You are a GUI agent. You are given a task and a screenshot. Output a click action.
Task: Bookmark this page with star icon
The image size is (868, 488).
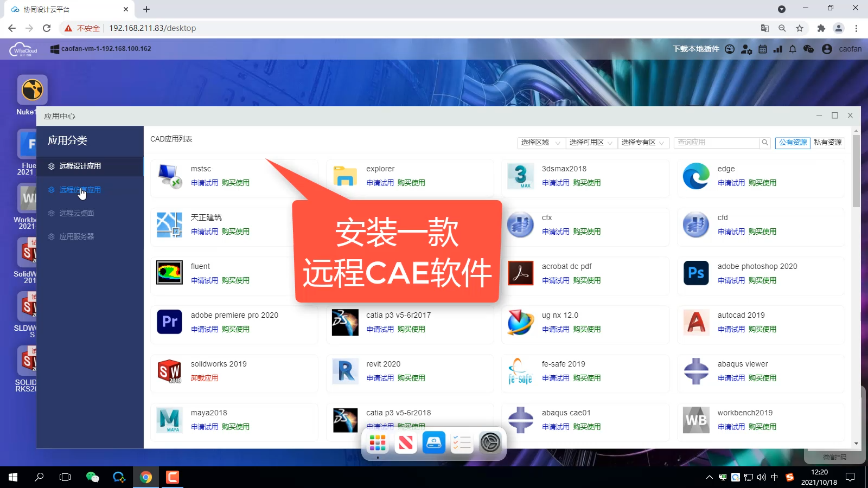(800, 28)
